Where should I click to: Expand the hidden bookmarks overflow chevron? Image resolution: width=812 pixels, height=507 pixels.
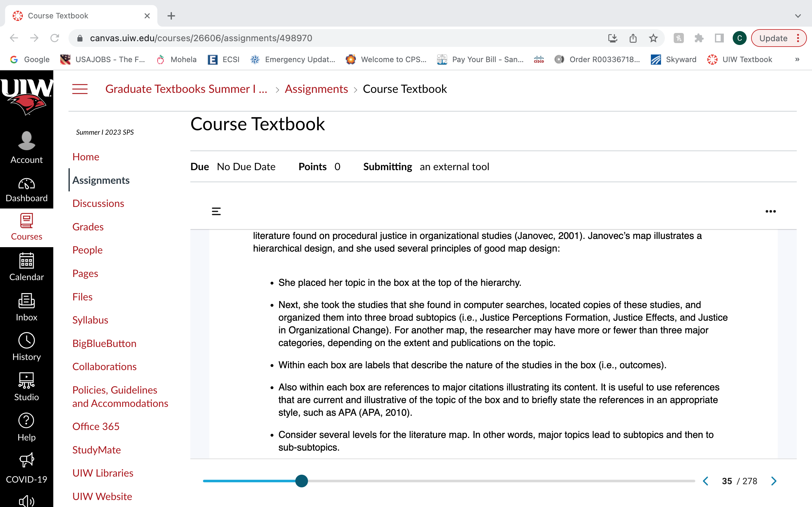[797, 59]
